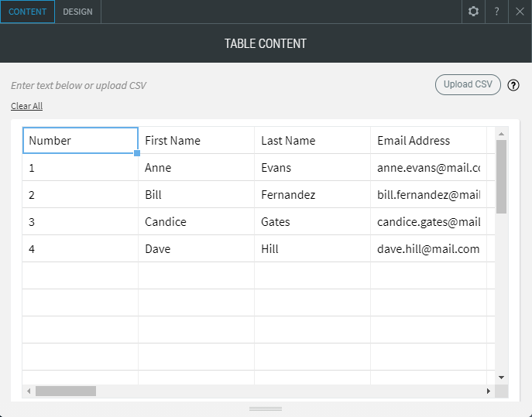
Task: Select the First Name header cell
Action: pos(196,141)
